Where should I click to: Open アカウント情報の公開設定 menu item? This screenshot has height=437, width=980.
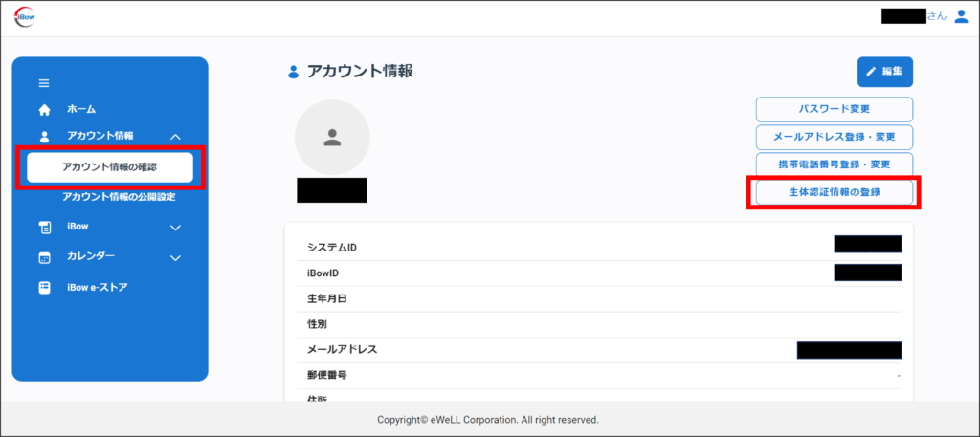(x=119, y=197)
